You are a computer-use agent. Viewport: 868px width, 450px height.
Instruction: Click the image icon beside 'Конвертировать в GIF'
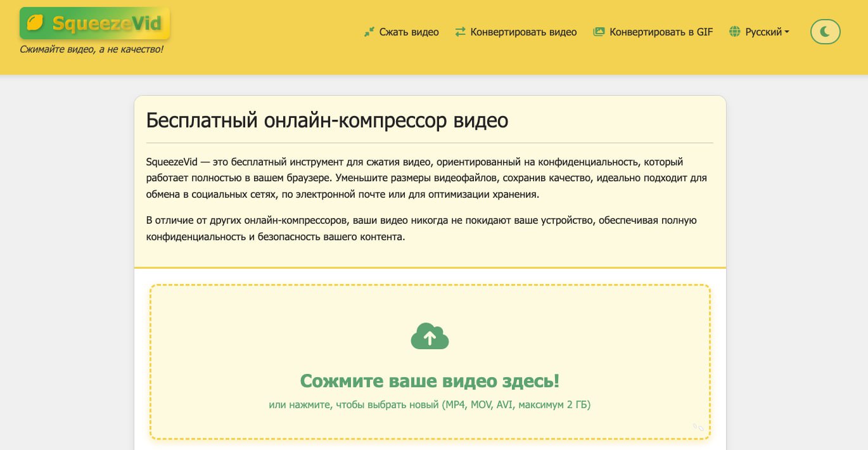click(x=598, y=31)
